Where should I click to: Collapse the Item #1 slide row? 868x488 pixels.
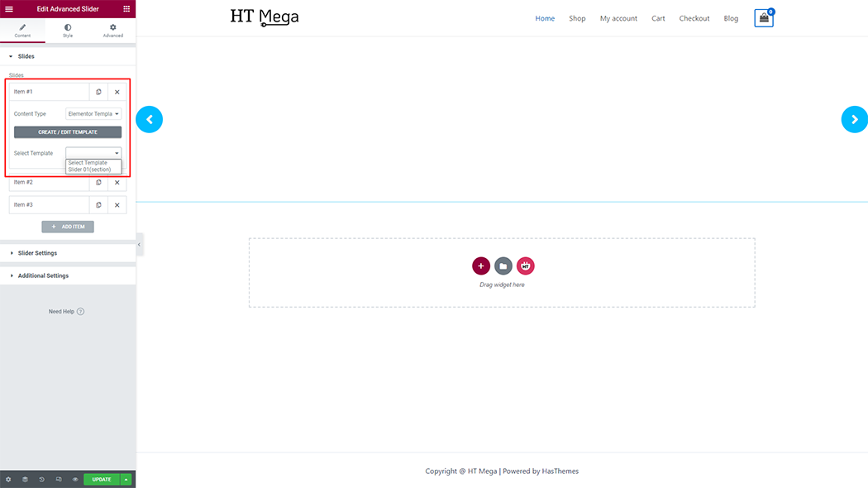(x=49, y=92)
